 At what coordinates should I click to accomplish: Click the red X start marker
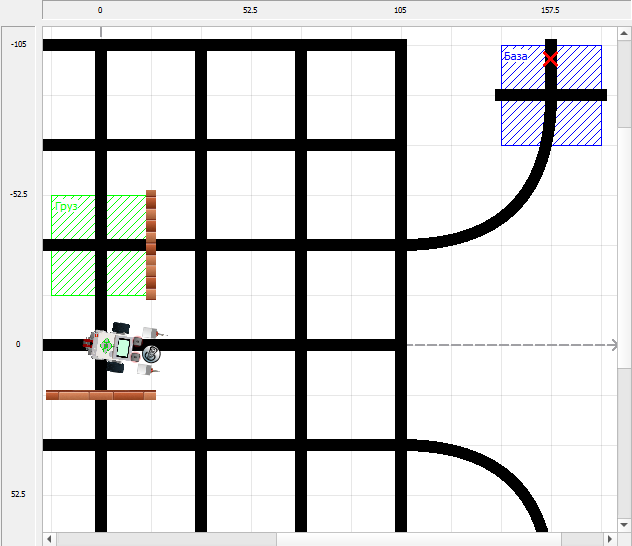(x=550, y=60)
